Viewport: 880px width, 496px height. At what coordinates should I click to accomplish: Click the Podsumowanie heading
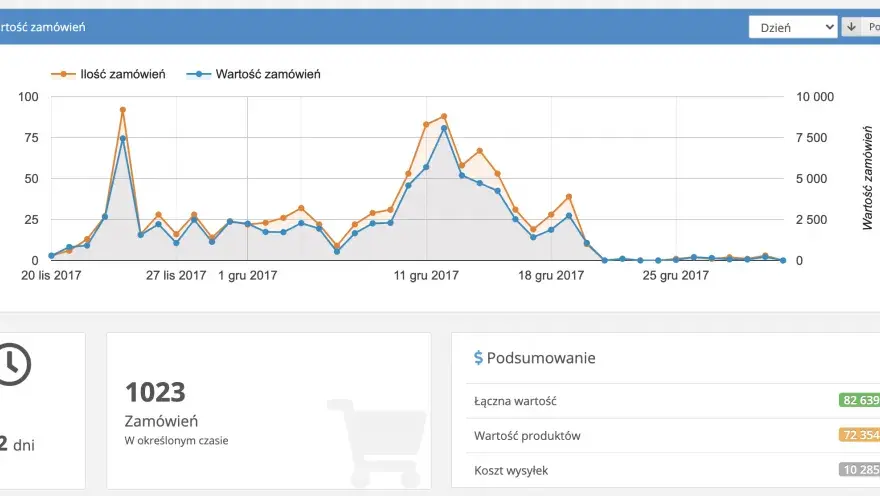pos(541,358)
